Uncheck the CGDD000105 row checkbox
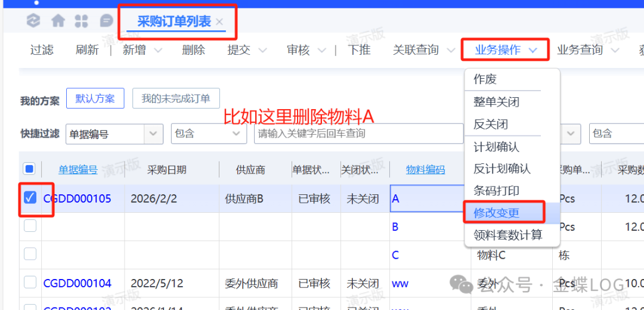Viewport: 644px width, 310px height. tap(30, 198)
